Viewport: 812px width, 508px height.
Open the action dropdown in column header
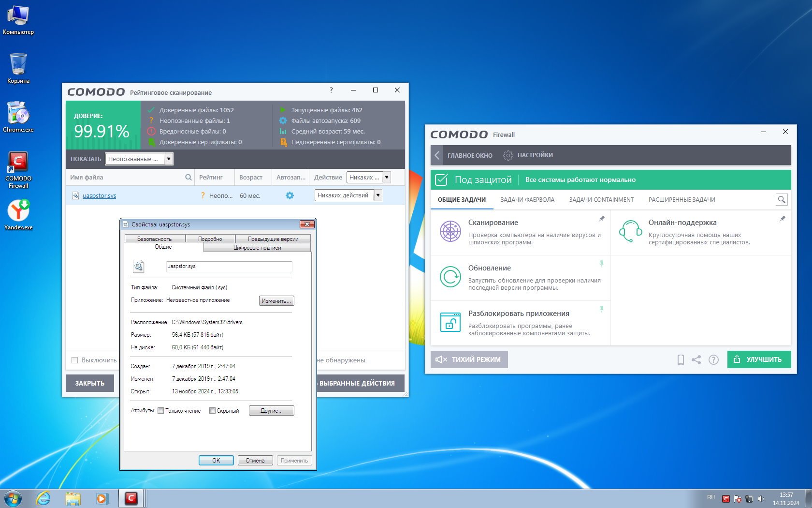(x=387, y=178)
